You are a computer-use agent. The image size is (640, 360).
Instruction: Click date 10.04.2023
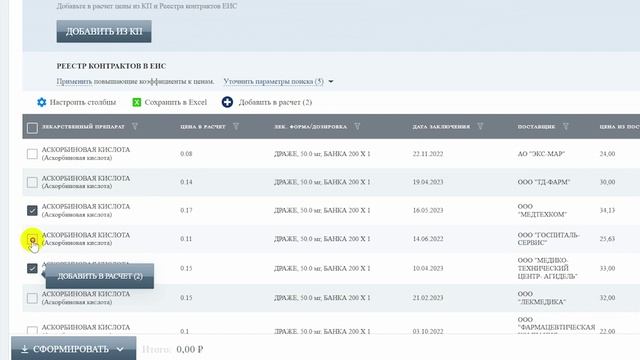click(x=428, y=268)
